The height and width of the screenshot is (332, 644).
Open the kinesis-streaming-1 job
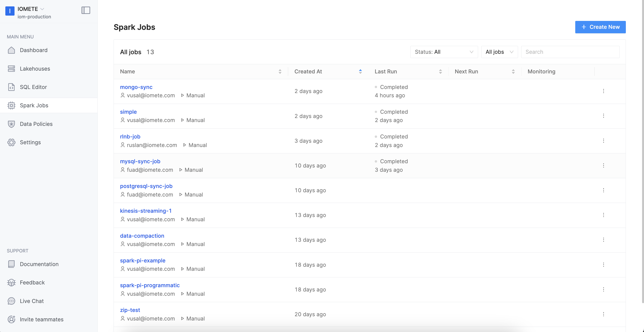tap(146, 211)
